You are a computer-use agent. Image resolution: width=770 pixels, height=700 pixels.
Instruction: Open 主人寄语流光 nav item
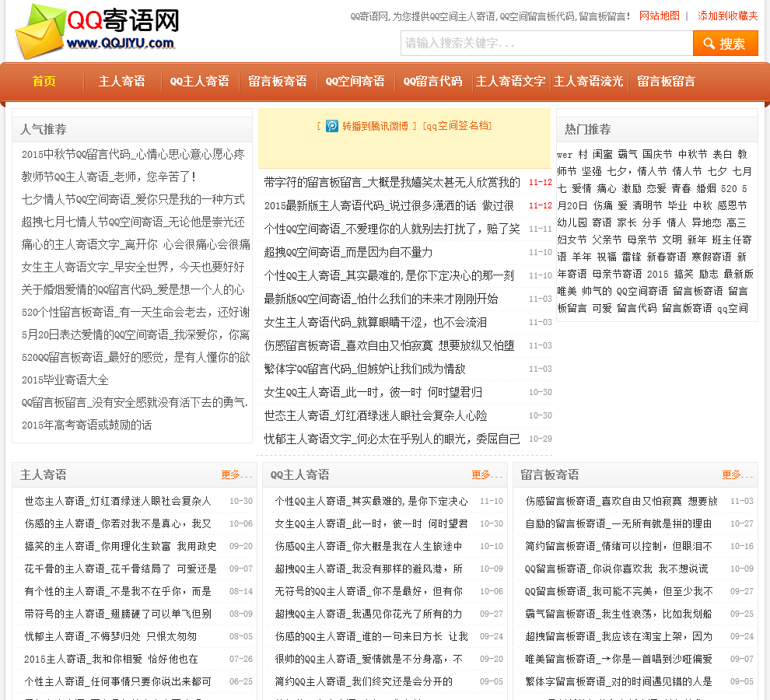pos(588,81)
